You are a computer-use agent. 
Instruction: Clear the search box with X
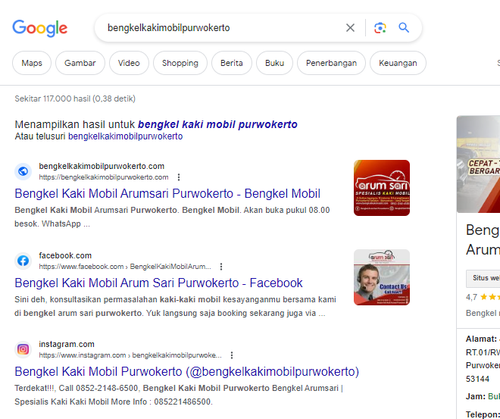350,28
